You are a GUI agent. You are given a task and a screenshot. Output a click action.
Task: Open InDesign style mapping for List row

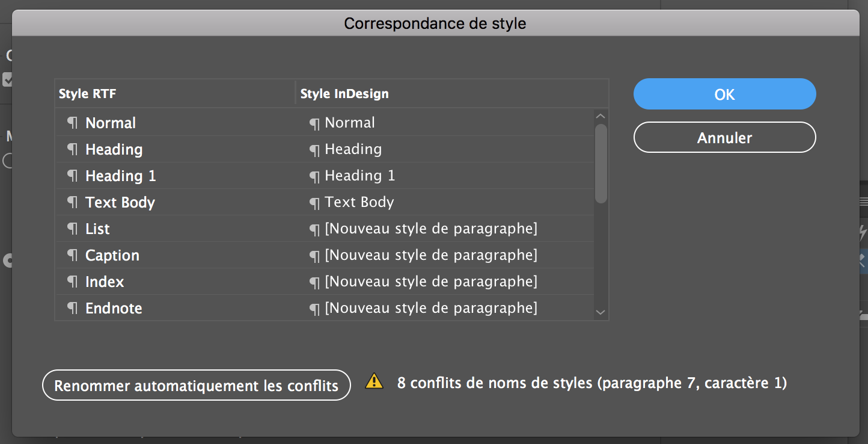[x=445, y=229]
